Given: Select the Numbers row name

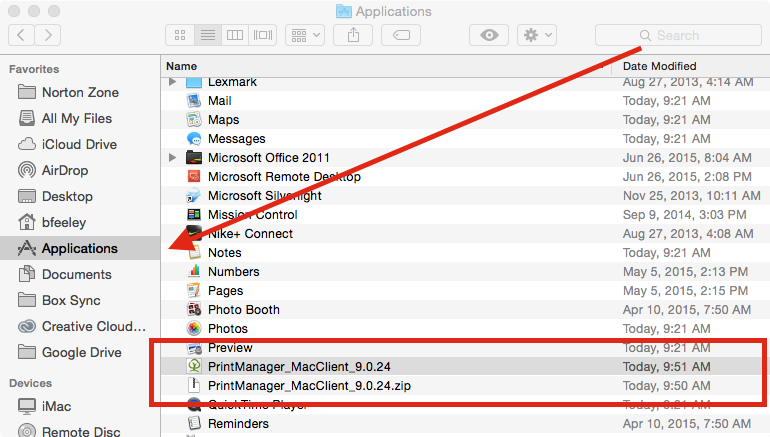Looking at the screenshot, I should point(234,272).
